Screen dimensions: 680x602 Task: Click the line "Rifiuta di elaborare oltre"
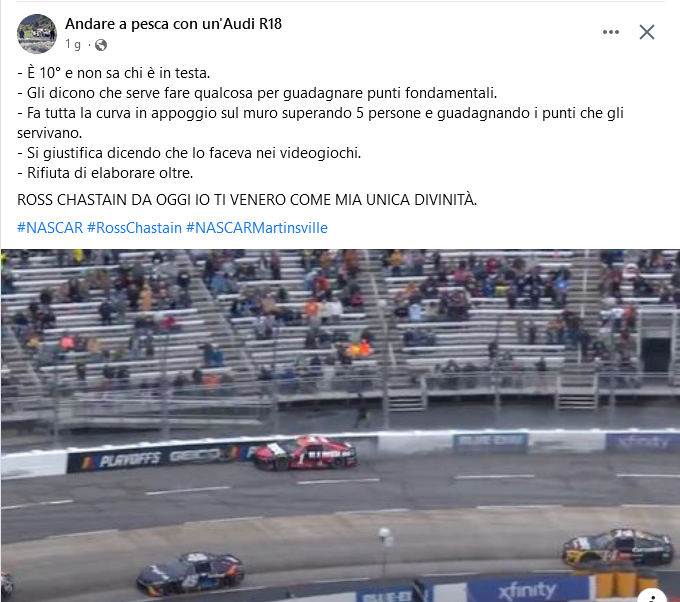click(105, 173)
